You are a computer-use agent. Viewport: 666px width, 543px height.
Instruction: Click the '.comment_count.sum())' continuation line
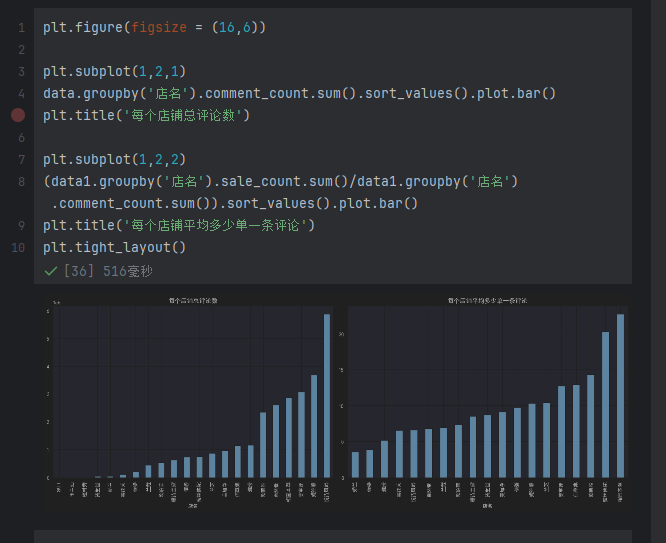point(234,204)
